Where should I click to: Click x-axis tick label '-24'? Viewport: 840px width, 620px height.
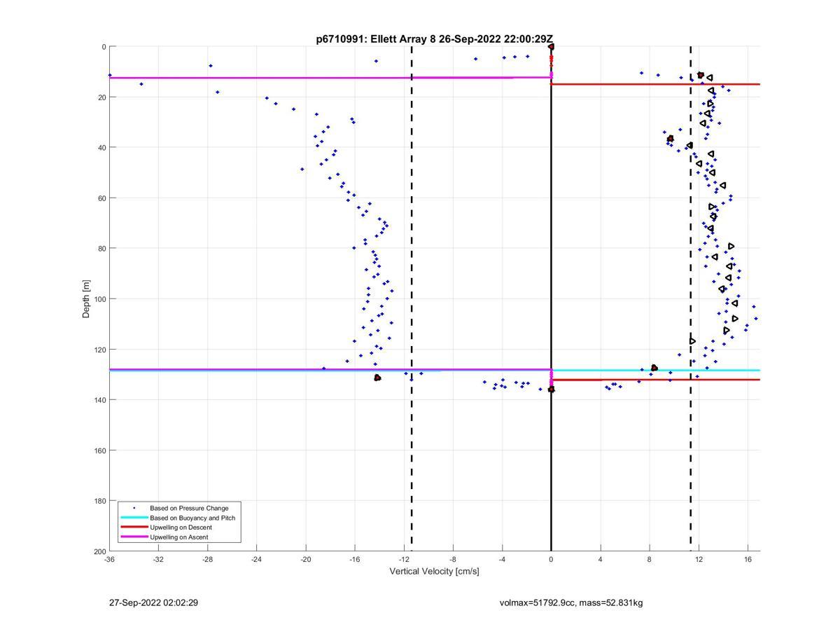click(x=256, y=560)
